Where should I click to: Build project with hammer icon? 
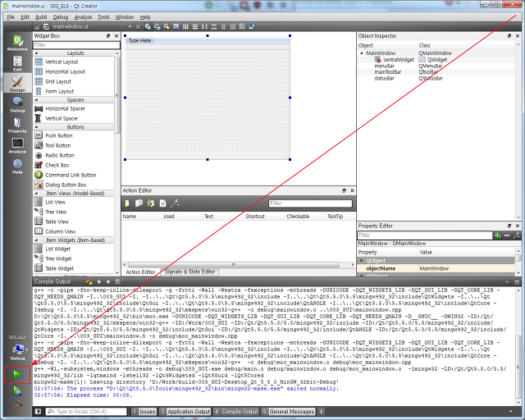click(x=17, y=405)
